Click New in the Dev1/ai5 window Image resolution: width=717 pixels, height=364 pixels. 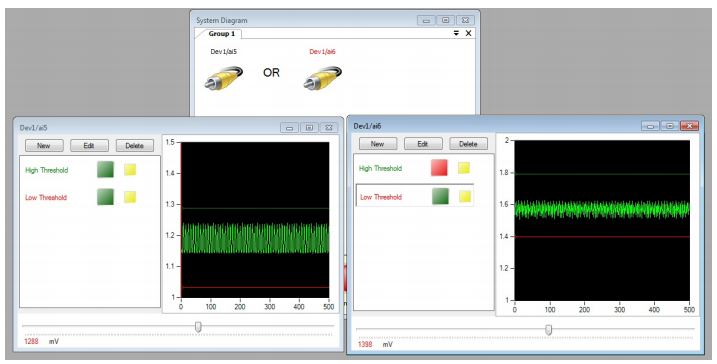tap(44, 145)
